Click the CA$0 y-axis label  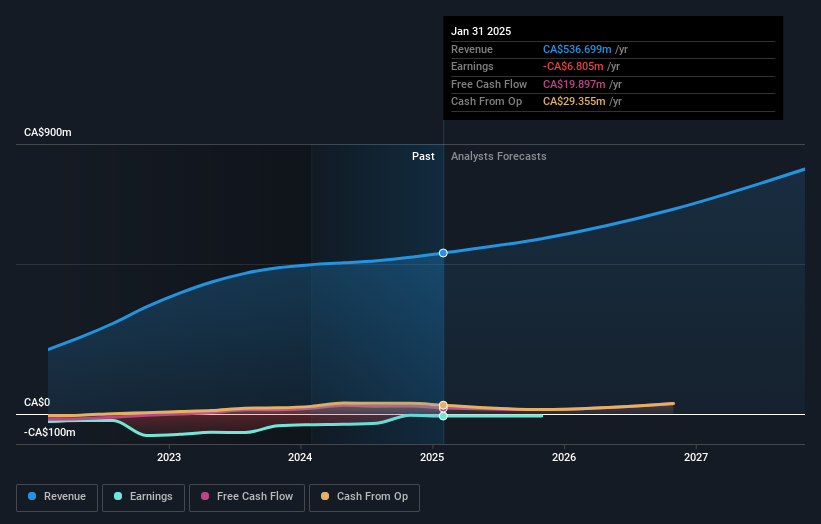(x=37, y=403)
